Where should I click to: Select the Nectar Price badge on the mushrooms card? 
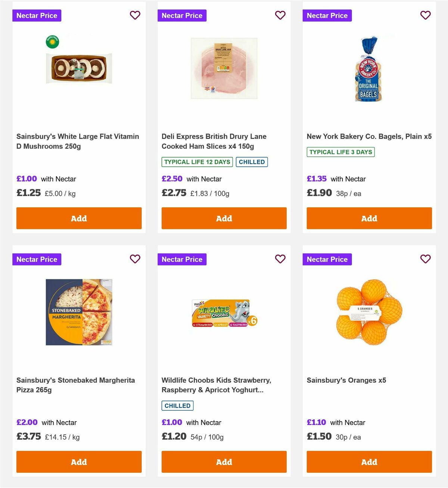pos(37,15)
